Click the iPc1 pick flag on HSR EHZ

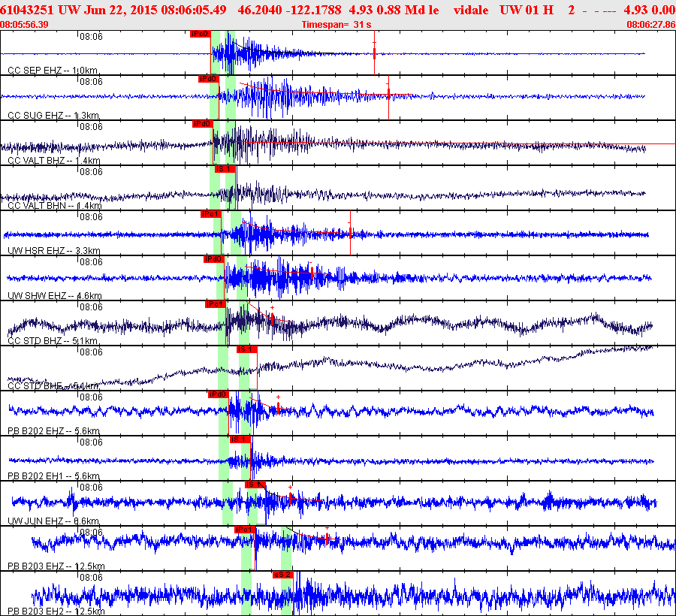click(x=211, y=214)
